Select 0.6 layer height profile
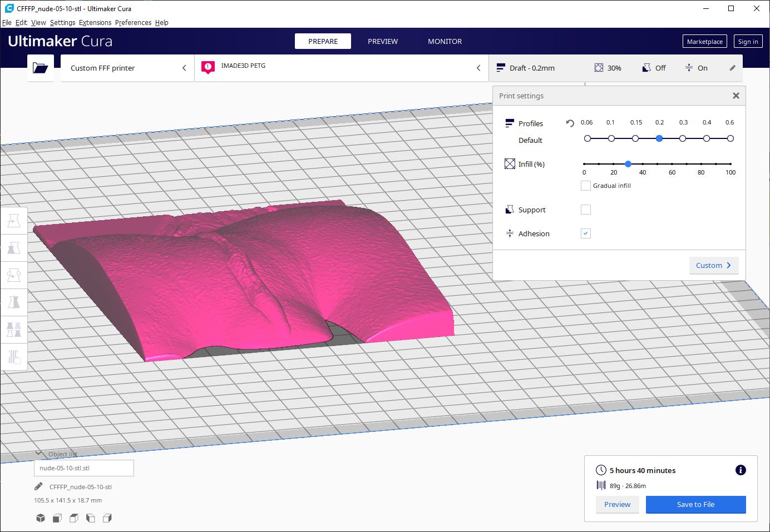The width and height of the screenshot is (770, 532). pos(730,138)
